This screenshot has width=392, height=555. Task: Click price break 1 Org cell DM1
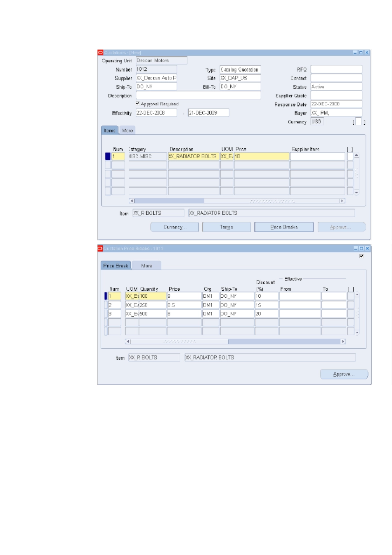[x=211, y=296]
